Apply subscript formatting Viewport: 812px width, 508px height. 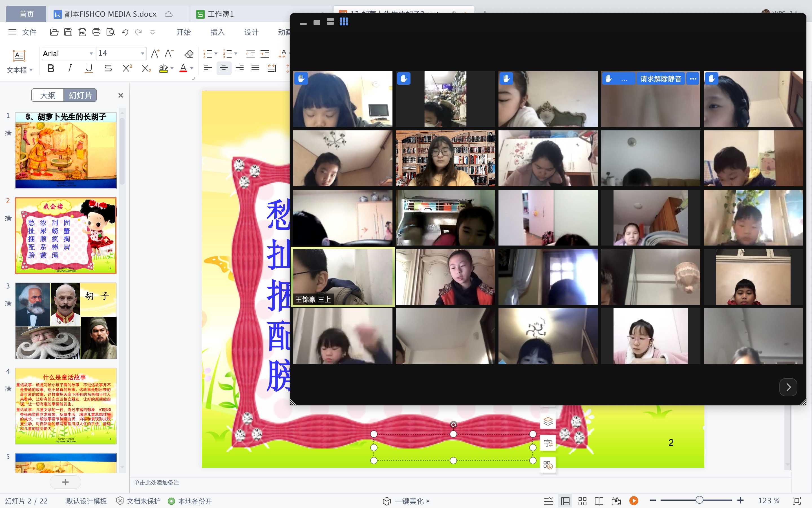146,69
